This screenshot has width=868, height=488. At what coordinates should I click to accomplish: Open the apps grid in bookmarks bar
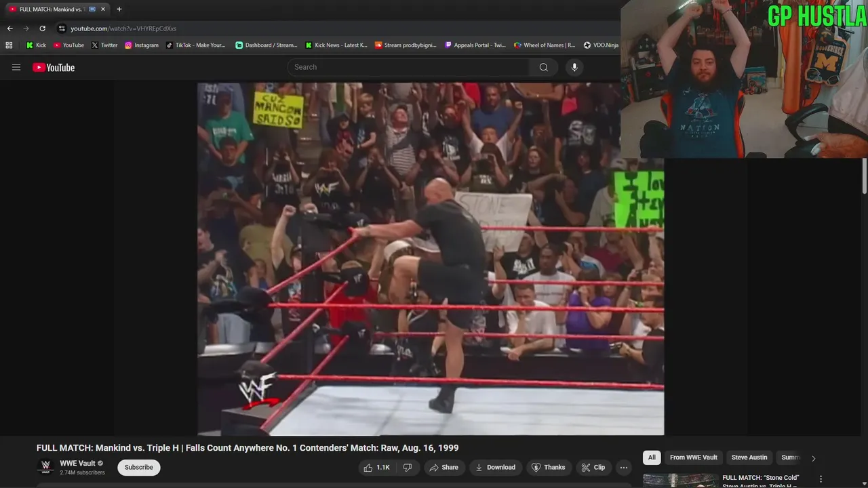[x=9, y=45]
